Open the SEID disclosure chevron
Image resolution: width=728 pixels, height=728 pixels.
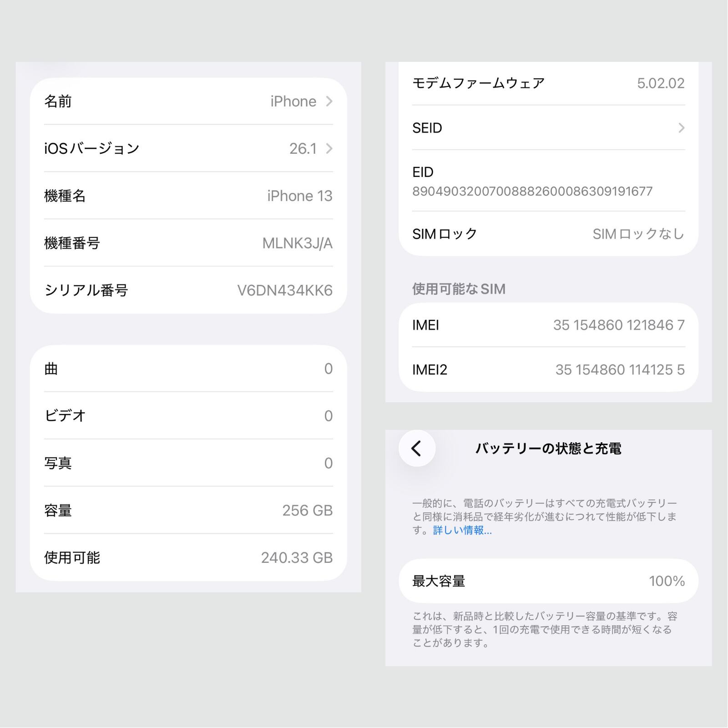(681, 128)
